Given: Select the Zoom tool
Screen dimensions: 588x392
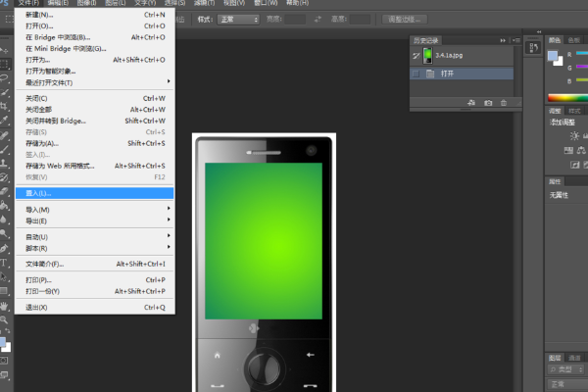Looking at the screenshot, I should pos(5,319).
